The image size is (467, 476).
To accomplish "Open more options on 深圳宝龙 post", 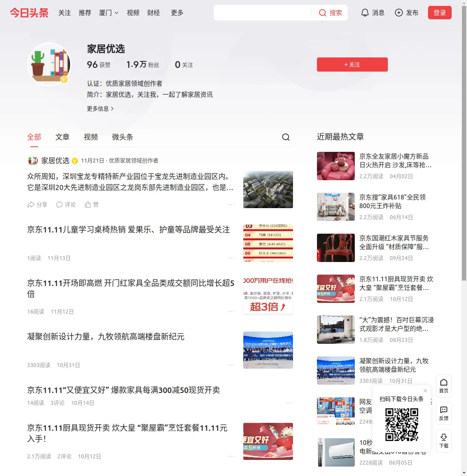I will pyautogui.click(x=231, y=205).
